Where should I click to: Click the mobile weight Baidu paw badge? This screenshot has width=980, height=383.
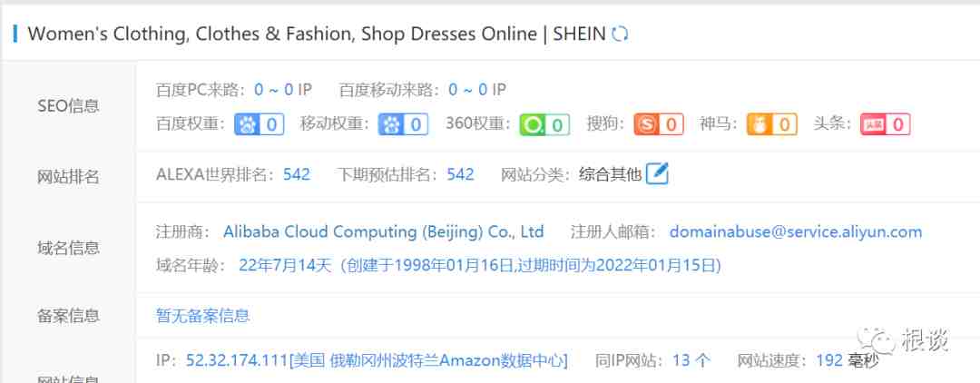tap(403, 124)
